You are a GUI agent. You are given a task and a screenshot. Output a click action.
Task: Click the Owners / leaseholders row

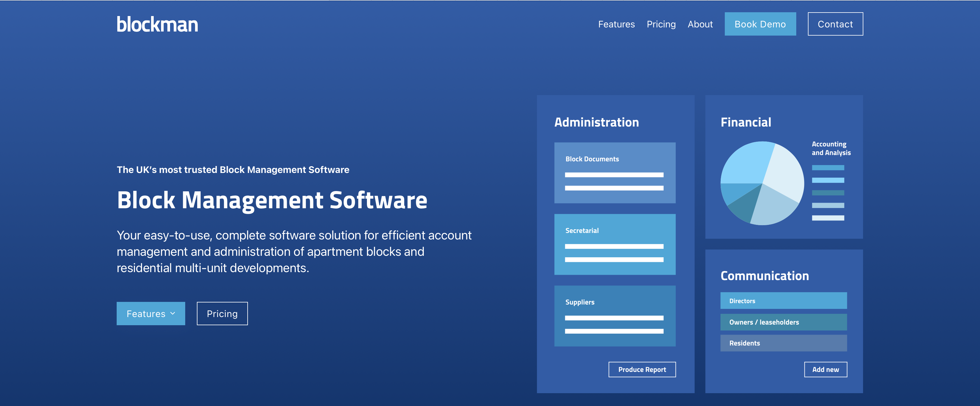click(x=784, y=322)
